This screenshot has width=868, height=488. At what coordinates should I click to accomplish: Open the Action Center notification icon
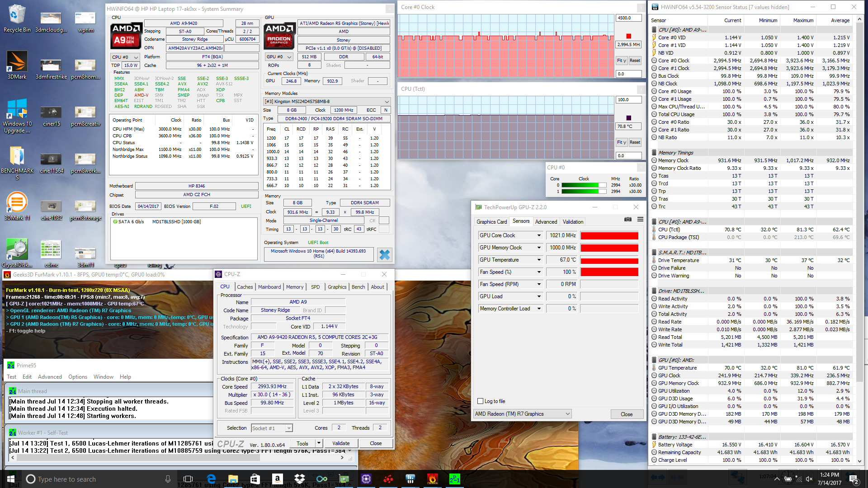point(854,479)
